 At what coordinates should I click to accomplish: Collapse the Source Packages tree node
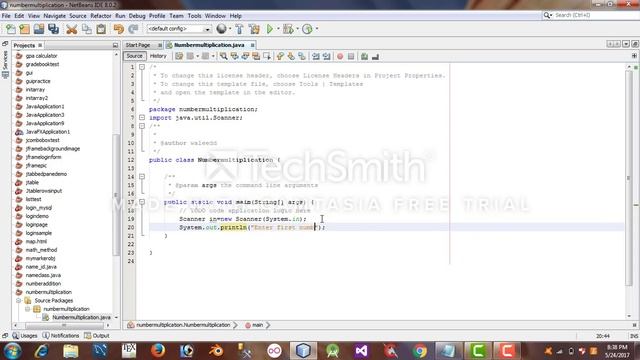coord(19,300)
